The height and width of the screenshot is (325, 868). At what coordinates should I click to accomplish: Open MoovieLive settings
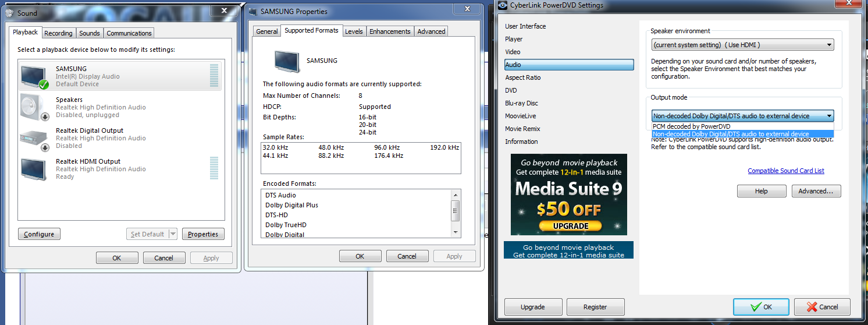(521, 116)
